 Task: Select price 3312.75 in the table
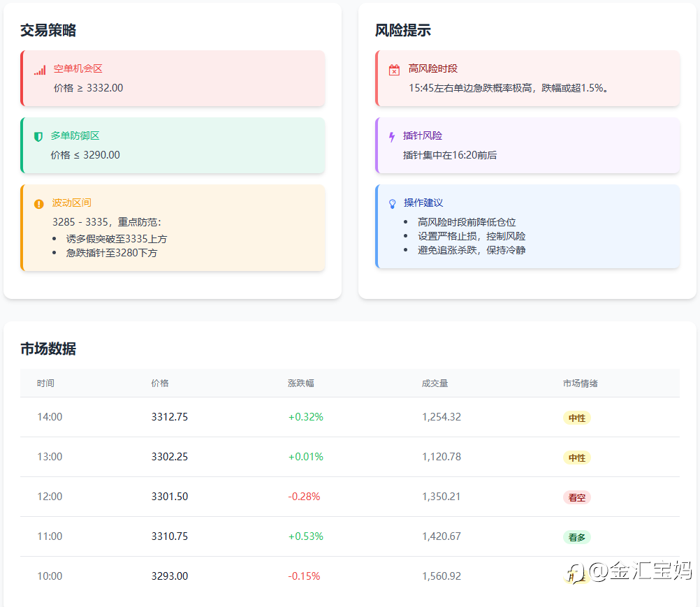(x=170, y=417)
